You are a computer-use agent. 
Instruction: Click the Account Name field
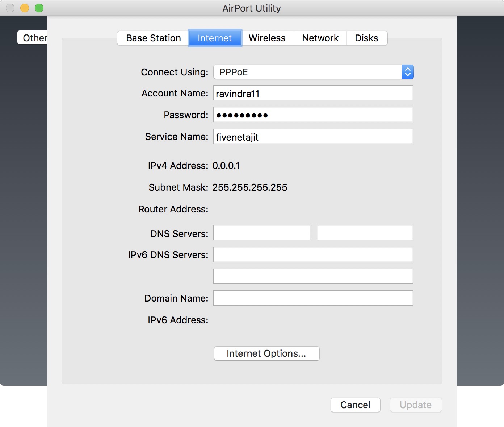313,93
